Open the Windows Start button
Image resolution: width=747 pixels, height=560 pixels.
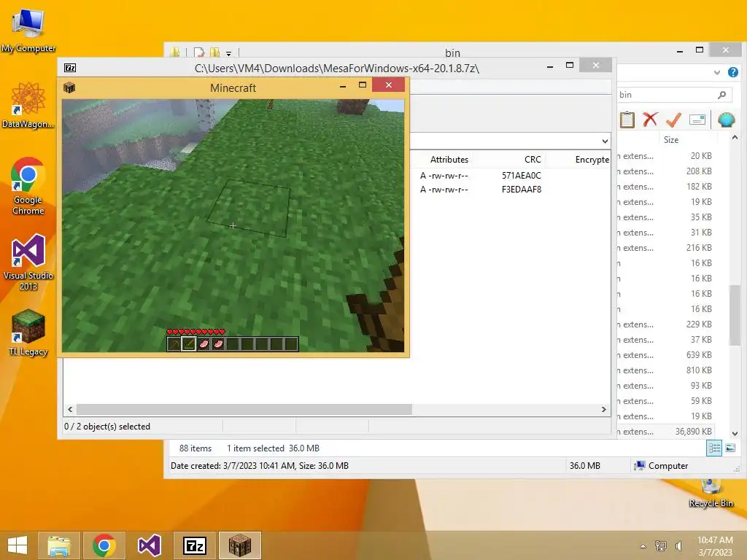[x=18, y=545]
